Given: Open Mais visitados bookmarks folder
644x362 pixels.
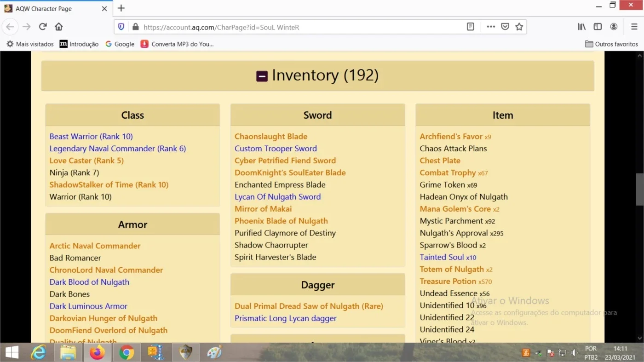Looking at the screenshot, I should click(x=30, y=44).
